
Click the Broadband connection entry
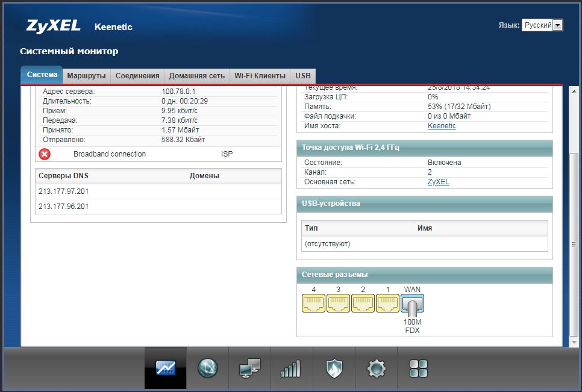pos(110,154)
